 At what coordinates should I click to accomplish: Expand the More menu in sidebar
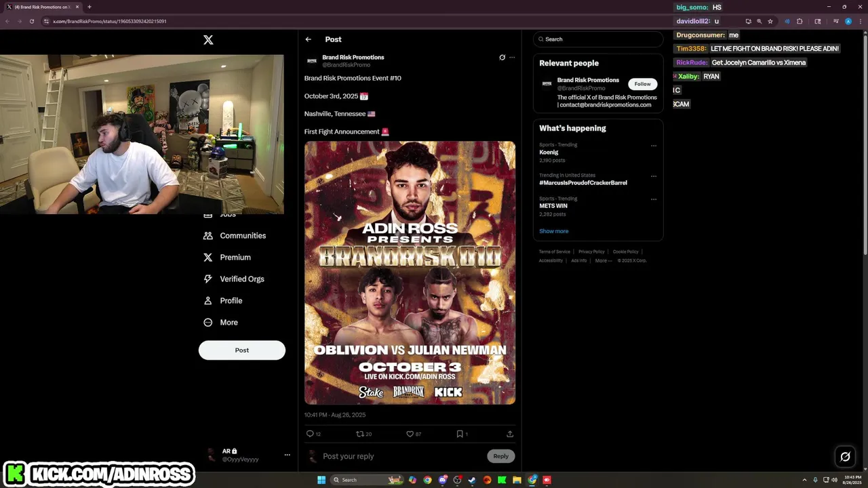pyautogui.click(x=221, y=323)
